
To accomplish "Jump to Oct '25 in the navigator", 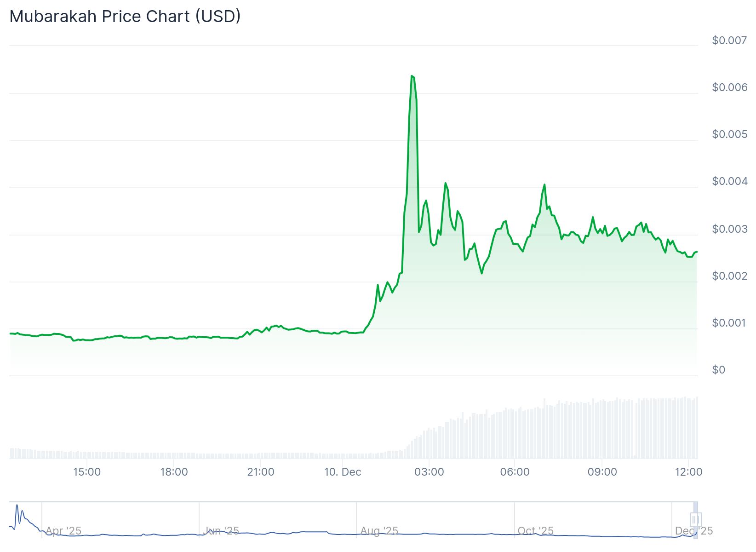I will click(x=536, y=531).
